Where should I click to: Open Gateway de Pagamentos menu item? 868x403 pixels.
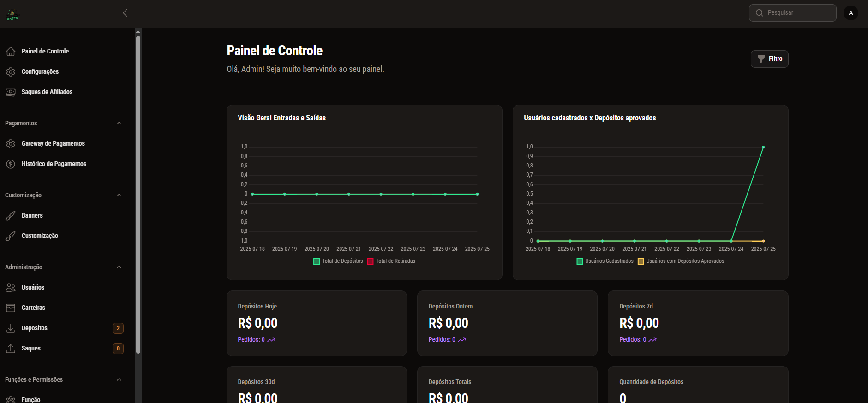(x=53, y=144)
